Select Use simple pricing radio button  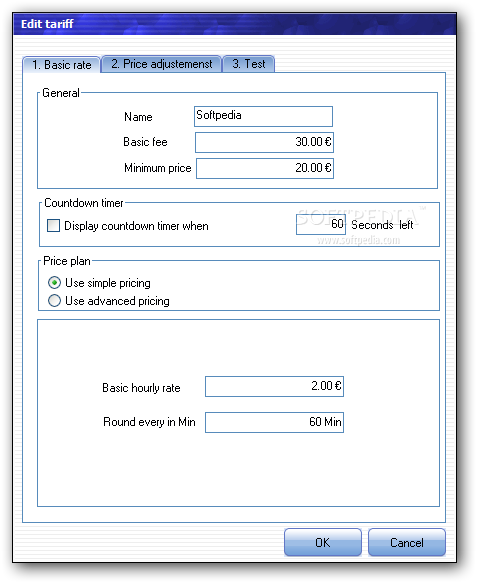click(54, 283)
